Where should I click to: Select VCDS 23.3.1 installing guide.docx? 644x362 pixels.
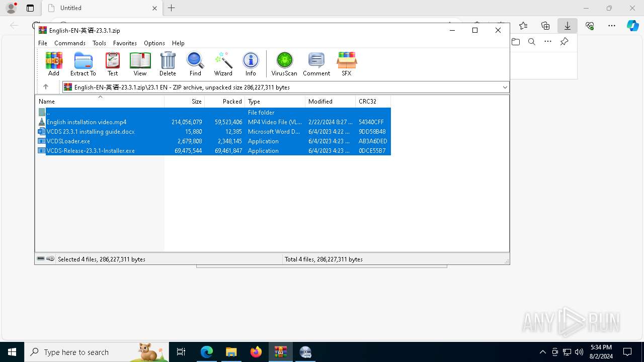(x=214, y=132)
